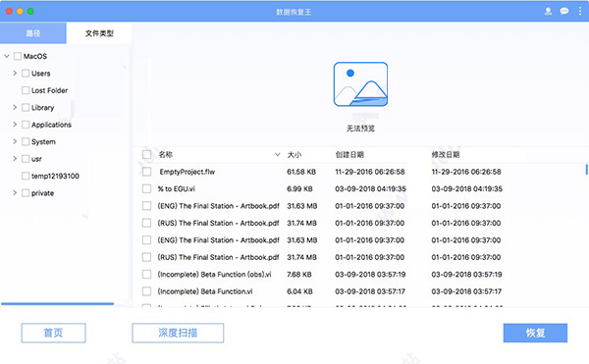This screenshot has height=364, width=589.
Task: Check the Lost Folder checkbox
Action: (26, 90)
